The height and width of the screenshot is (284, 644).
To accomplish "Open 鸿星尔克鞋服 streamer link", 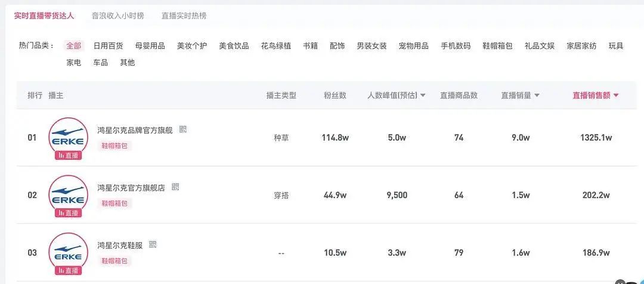I will [120, 245].
